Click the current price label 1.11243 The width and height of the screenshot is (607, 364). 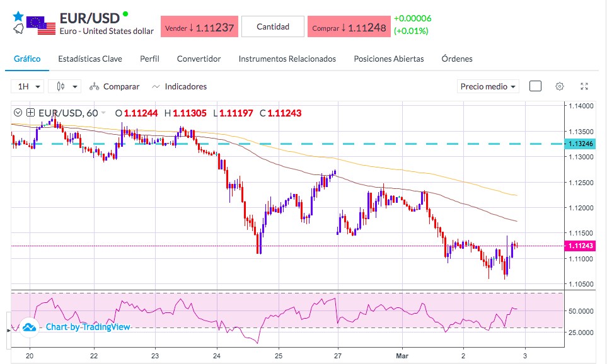click(580, 246)
